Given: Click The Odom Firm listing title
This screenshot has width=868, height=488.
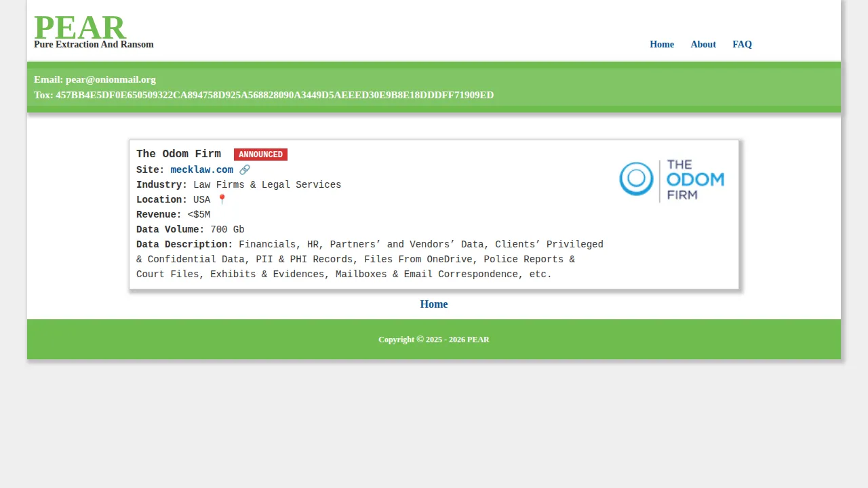Looking at the screenshot, I should 178,155.
